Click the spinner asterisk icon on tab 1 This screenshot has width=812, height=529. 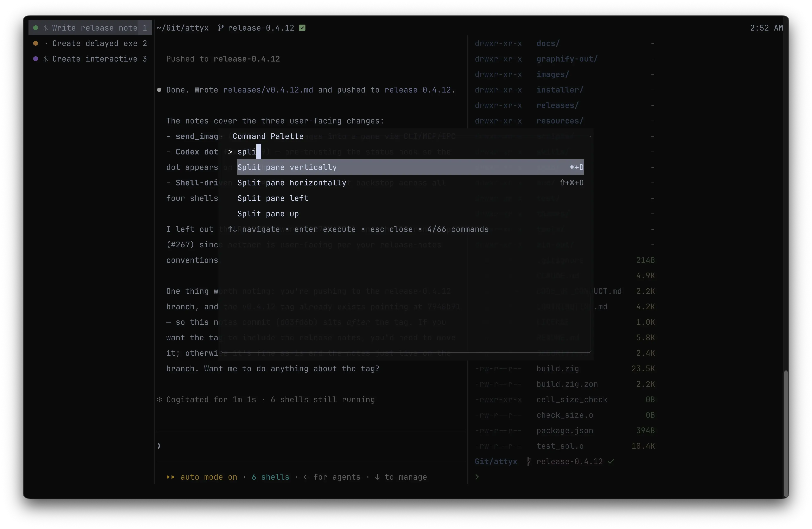pyautogui.click(x=45, y=28)
